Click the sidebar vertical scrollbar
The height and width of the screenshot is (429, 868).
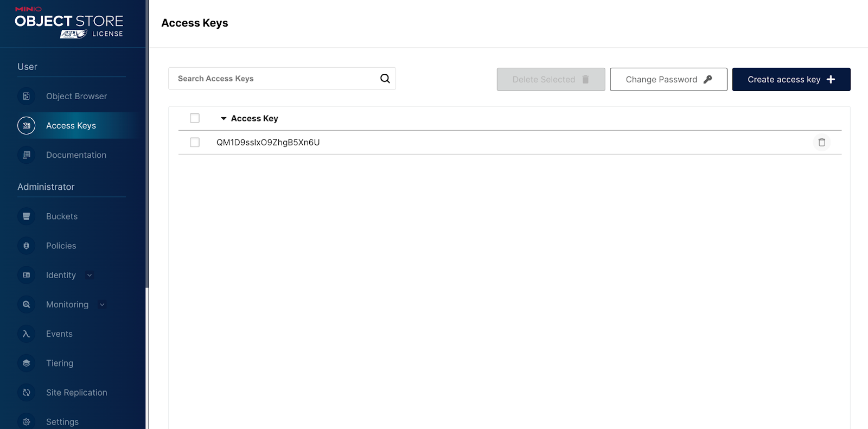click(147, 163)
